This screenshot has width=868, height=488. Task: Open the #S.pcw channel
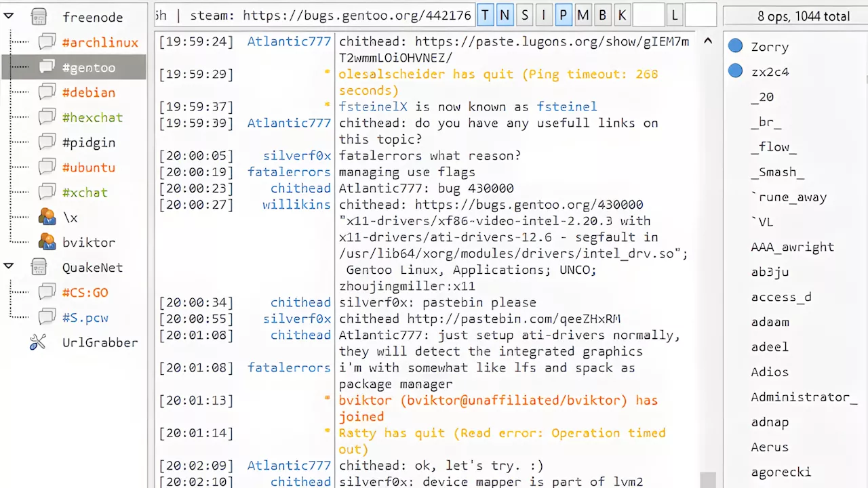click(x=85, y=317)
